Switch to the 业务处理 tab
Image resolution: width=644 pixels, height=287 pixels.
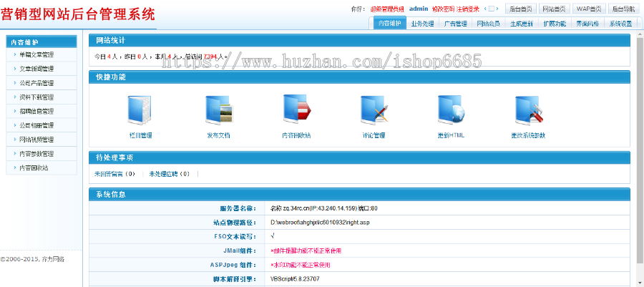click(422, 23)
